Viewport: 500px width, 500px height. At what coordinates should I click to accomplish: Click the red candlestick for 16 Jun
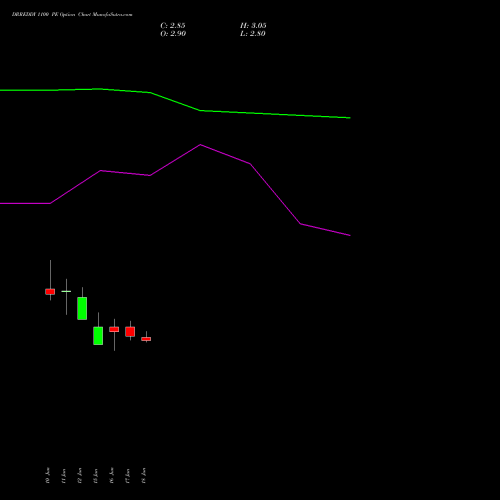click(114, 329)
